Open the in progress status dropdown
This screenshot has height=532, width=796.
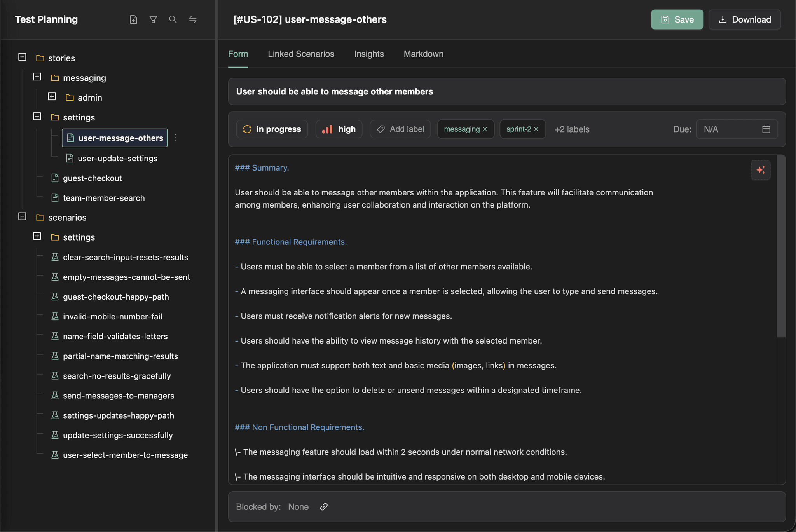[x=272, y=129]
